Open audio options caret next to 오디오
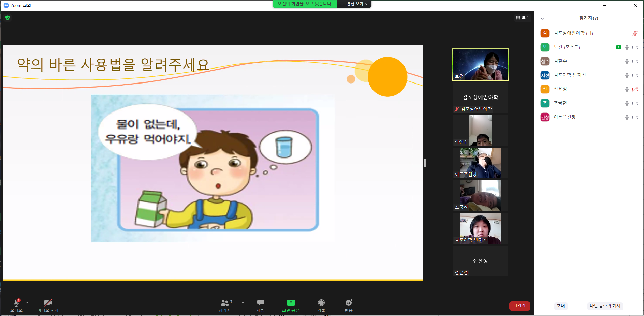 [x=27, y=303]
